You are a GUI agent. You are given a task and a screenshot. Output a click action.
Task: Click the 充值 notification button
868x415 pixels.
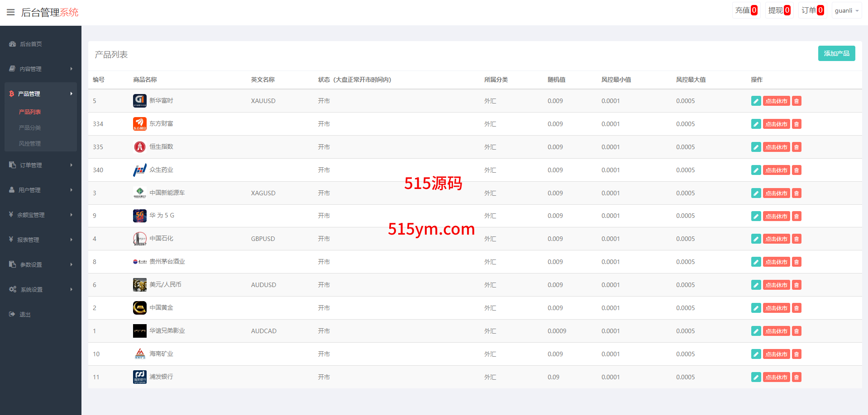tap(746, 10)
